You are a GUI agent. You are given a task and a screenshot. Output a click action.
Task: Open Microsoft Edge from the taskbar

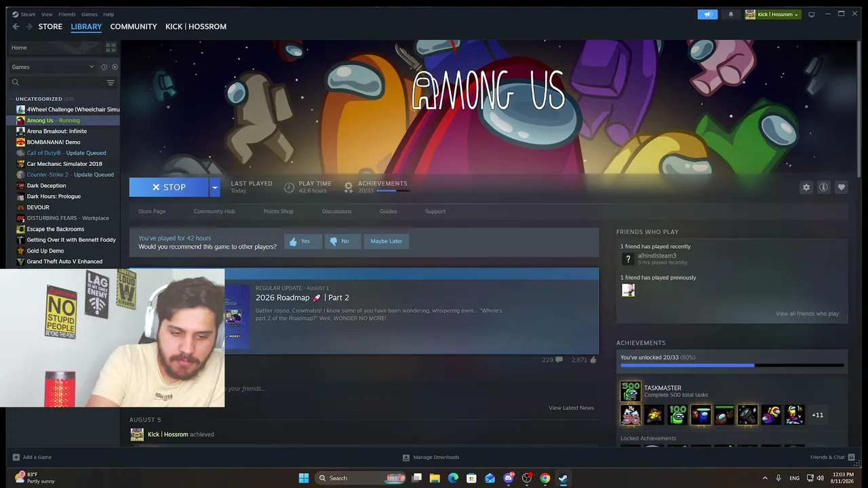click(453, 479)
